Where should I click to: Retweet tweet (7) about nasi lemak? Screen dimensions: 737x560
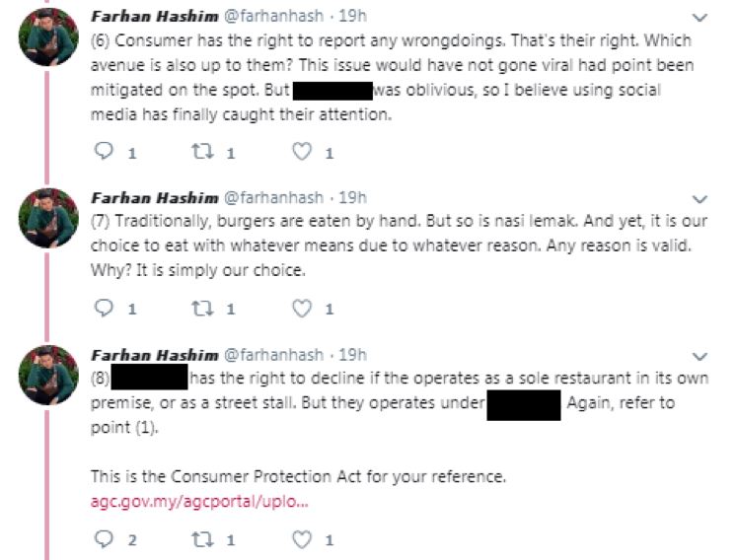[x=202, y=309]
